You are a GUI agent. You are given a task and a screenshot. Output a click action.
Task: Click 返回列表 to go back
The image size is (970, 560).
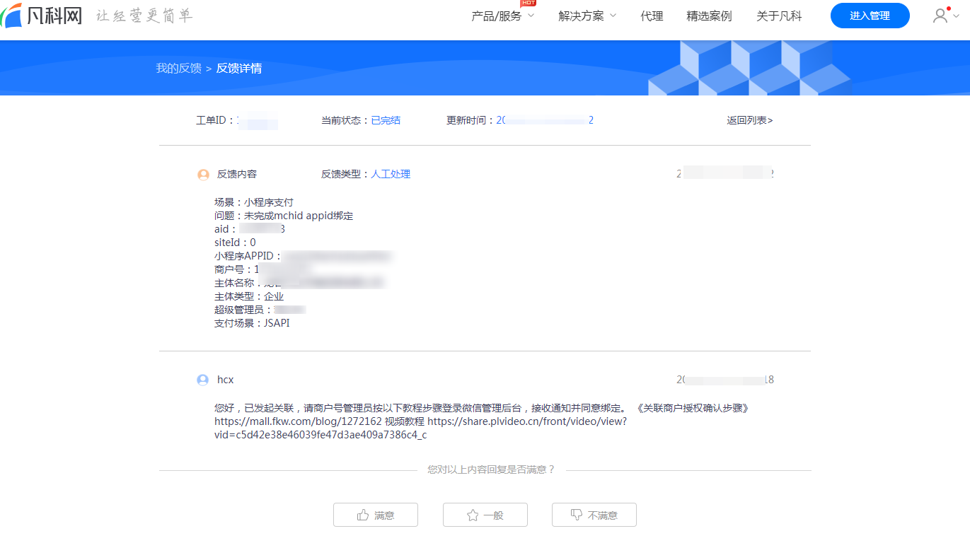pos(749,120)
